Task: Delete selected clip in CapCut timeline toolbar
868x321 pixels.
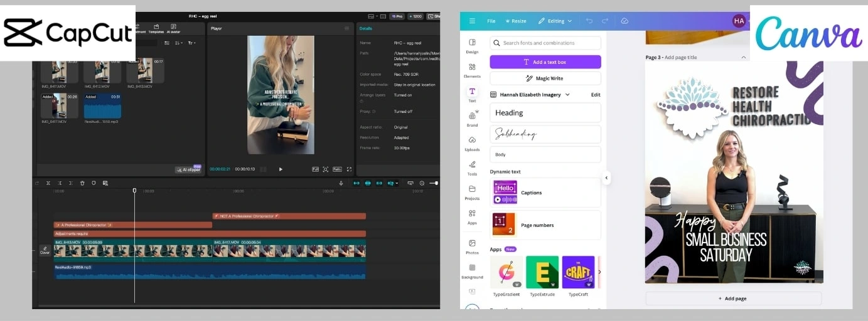Action: tap(82, 183)
